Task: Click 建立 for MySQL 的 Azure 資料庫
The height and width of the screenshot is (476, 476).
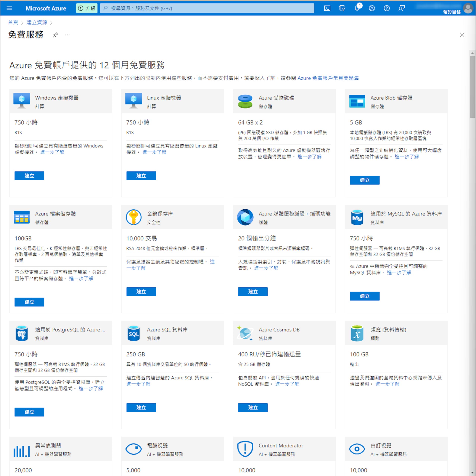Action: point(364,296)
